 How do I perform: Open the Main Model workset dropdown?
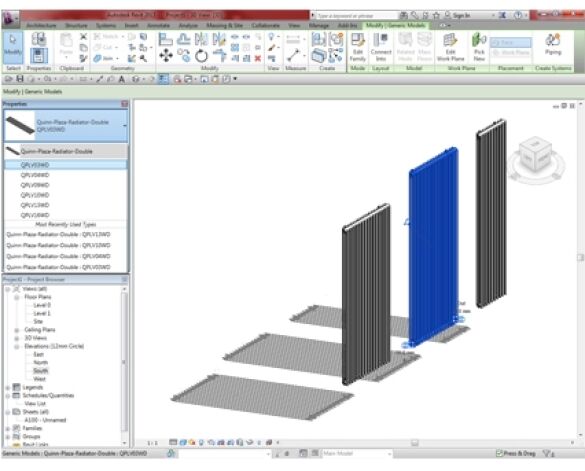click(x=357, y=453)
